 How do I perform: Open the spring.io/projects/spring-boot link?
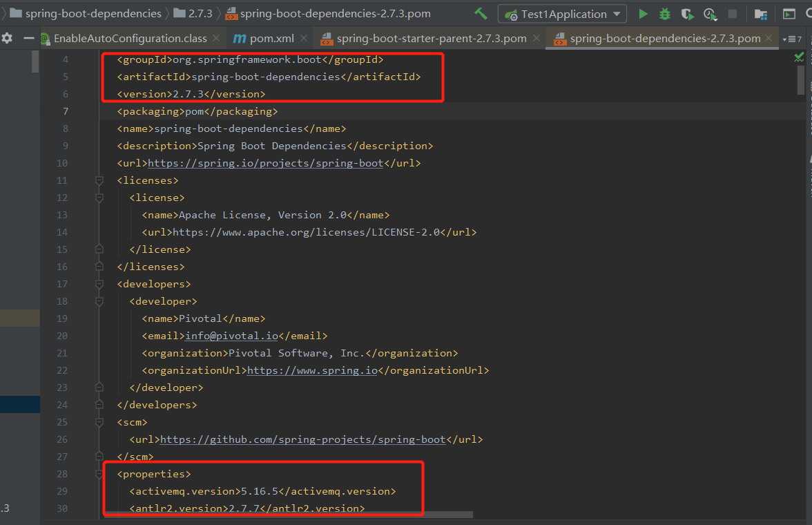coord(266,163)
